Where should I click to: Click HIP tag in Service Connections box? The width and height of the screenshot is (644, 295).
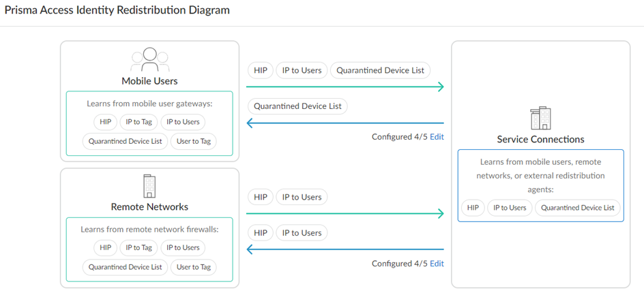[473, 208]
